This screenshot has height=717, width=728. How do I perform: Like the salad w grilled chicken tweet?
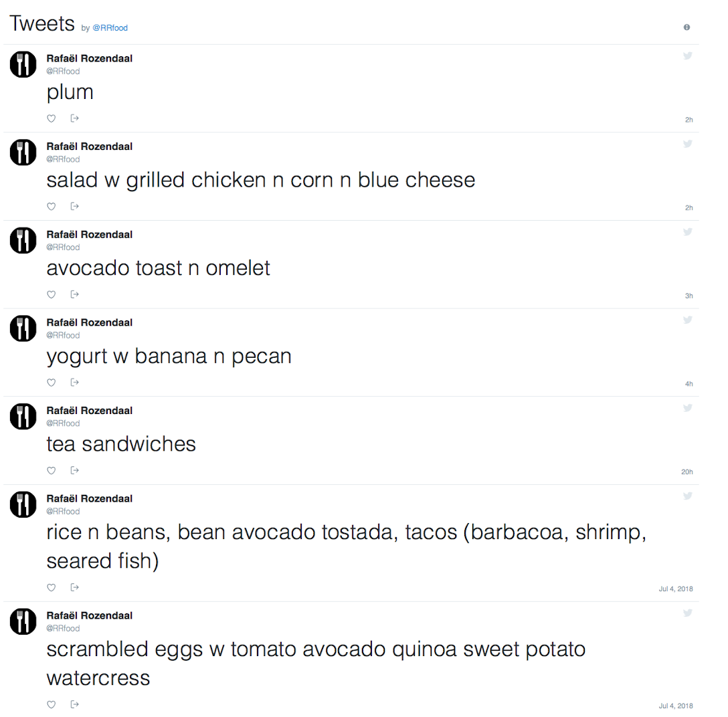pos(51,206)
